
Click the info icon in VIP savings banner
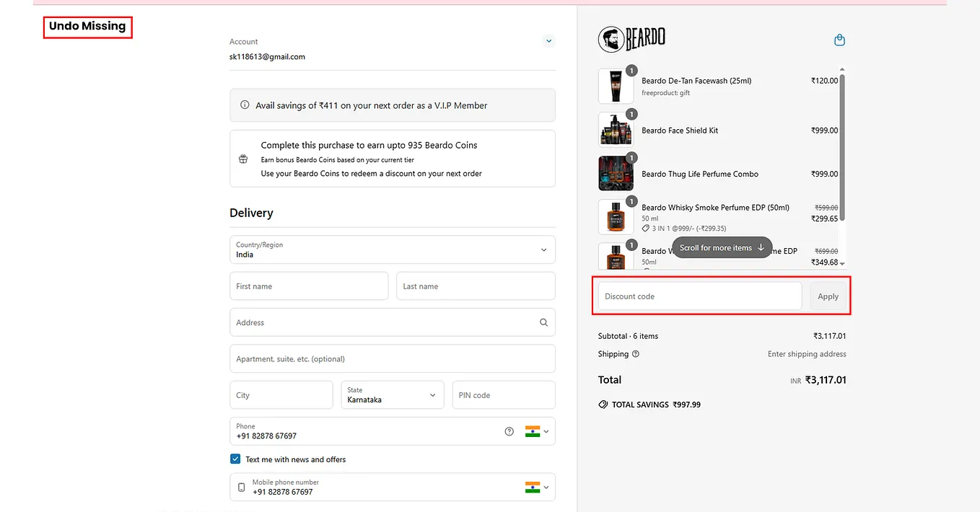coord(245,105)
